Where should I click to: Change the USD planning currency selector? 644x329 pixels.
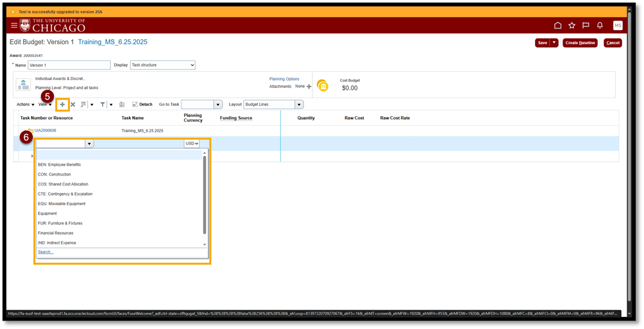tap(192, 144)
